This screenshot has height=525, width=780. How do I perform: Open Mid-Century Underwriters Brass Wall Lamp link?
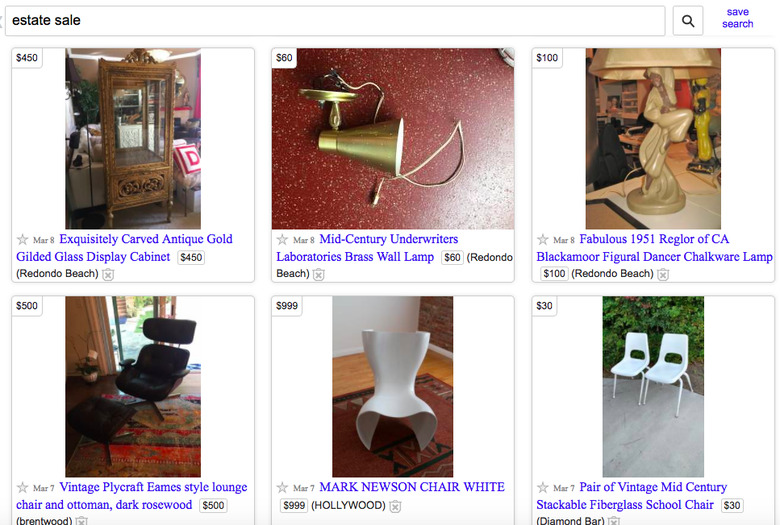coord(355,248)
